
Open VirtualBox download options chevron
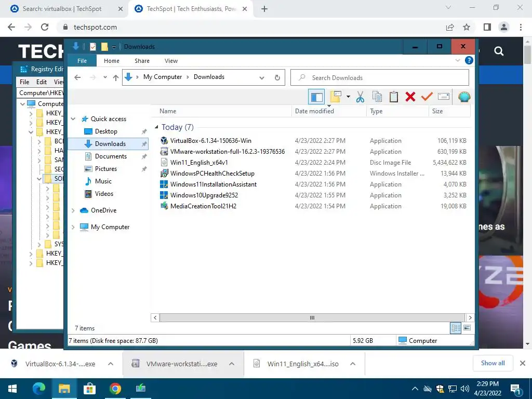111,364
